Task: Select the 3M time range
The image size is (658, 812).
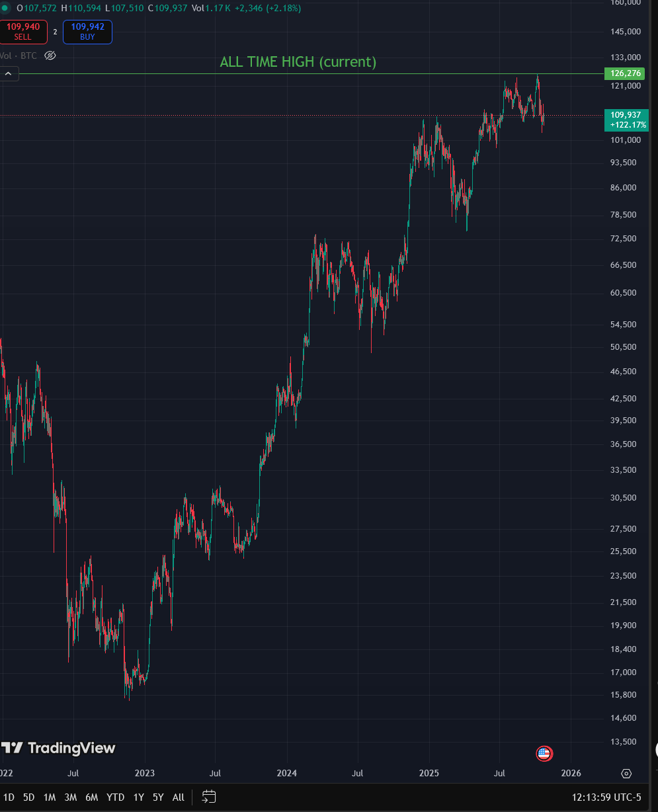Action: pos(71,797)
